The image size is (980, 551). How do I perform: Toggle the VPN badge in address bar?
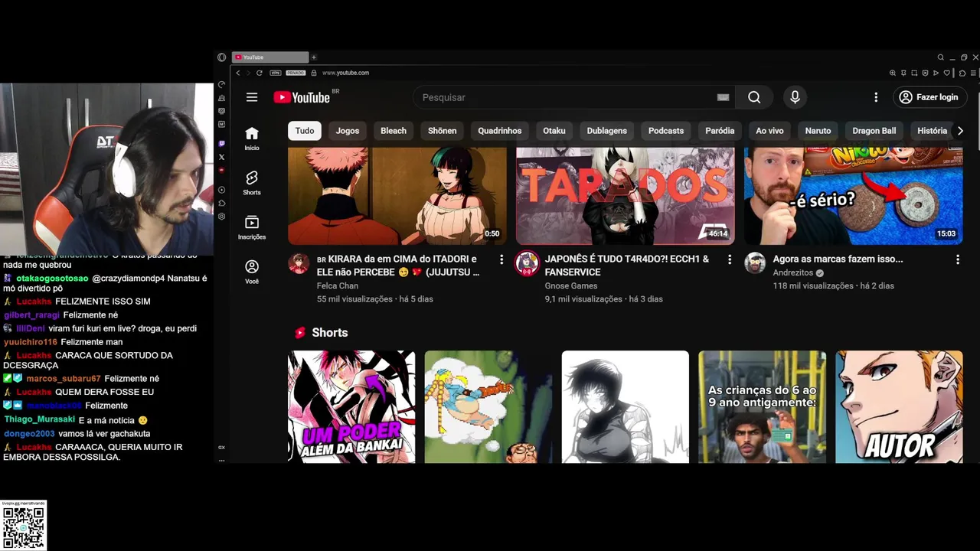point(276,73)
